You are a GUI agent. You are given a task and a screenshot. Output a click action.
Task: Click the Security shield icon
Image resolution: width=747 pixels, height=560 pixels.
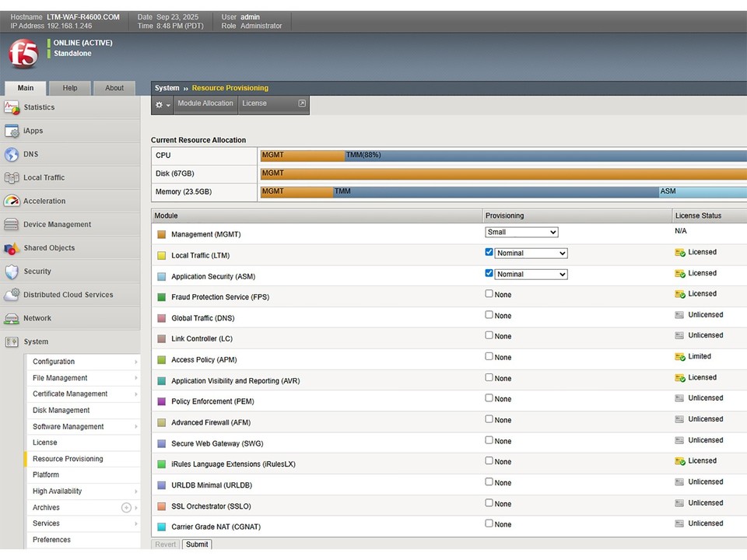[12, 271]
